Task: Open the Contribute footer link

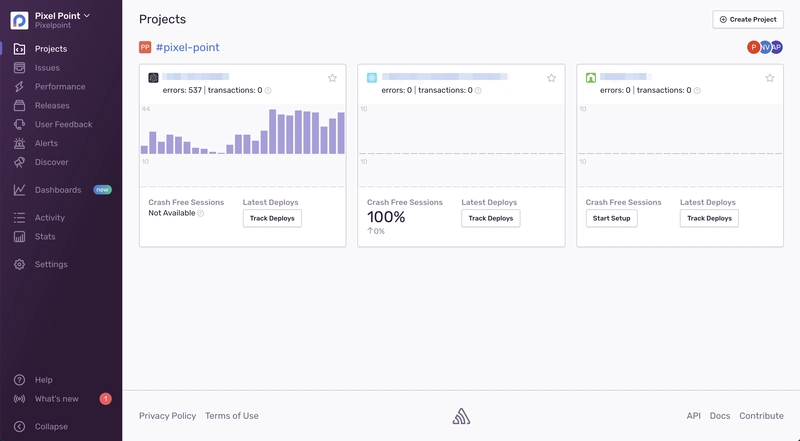Action: [x=761, y=416]
